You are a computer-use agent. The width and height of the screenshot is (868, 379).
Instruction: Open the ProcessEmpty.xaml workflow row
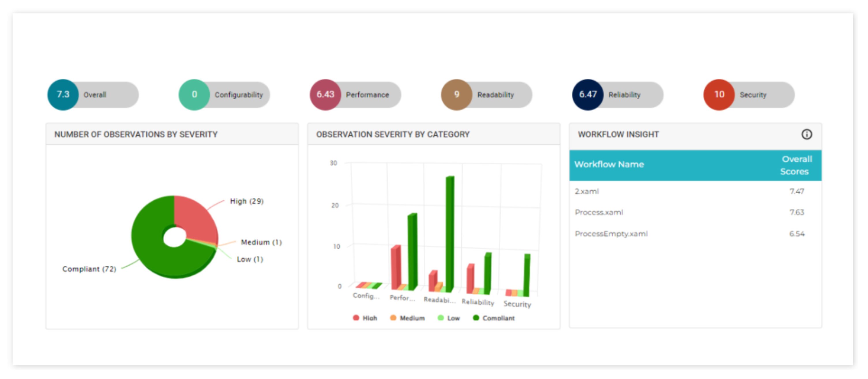coord(611,234)
